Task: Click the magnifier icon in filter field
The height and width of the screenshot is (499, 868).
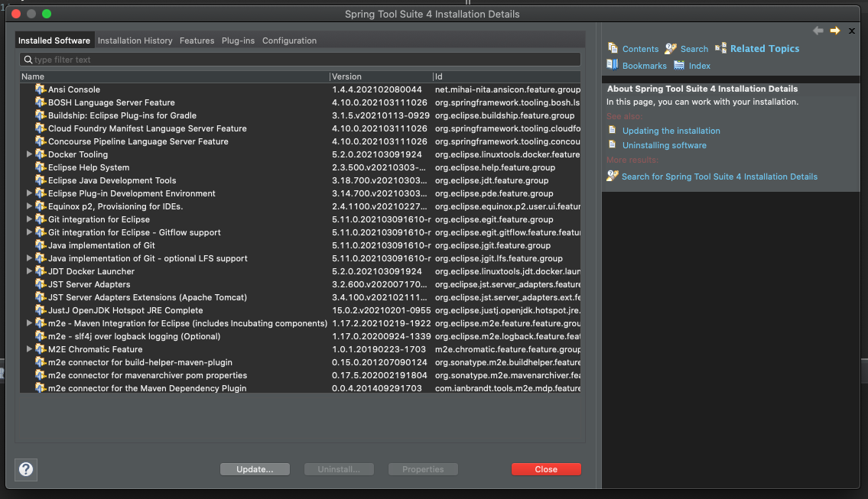Action: (28, 60)
